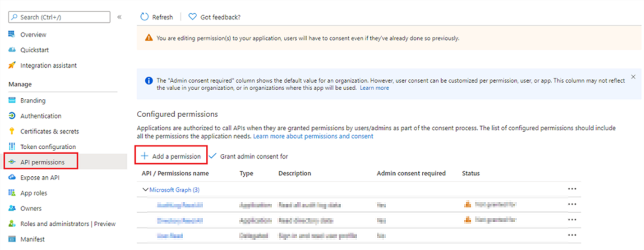Screen dimensions: 644x250
Task: Click inside the Search (Ctrl+/) box
Action: [x=59, y=17]
